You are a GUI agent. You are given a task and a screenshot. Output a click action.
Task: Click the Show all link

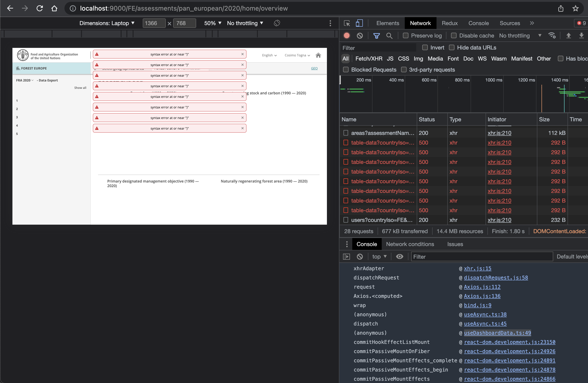[x=80, y=87]
